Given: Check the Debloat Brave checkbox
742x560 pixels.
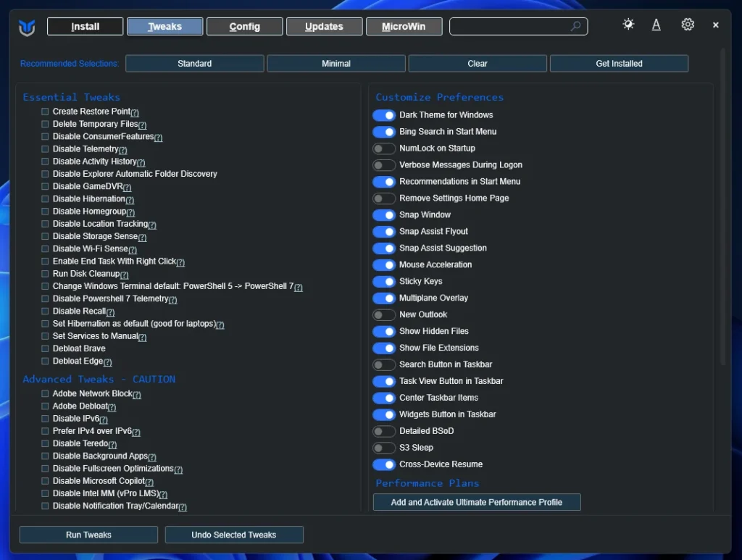Looking at the screenshot, I should click(45, 348).
